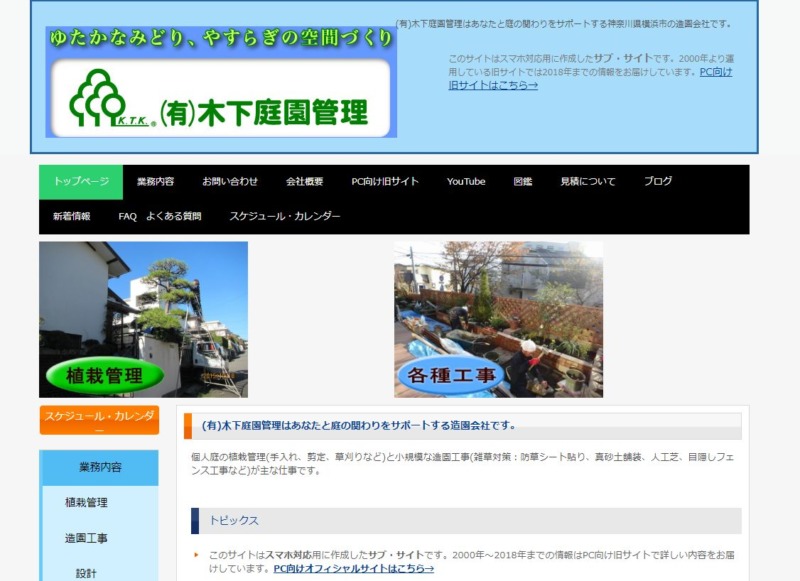Click the header text mentioning 神奈川県横浜市
This screenshot has height=581, width=800.
coord(564,24)
